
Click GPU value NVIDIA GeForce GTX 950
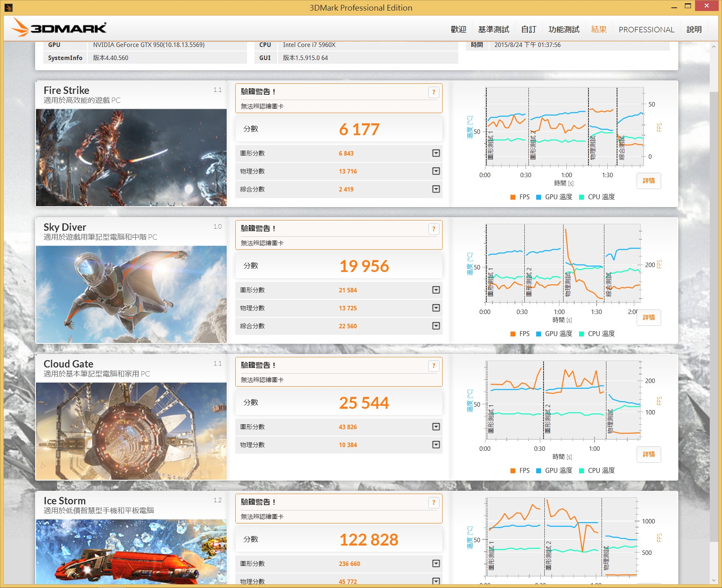point(149,45)
